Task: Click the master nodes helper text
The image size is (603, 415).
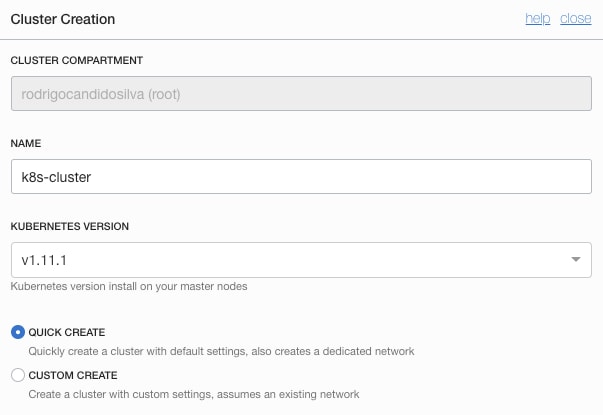Action: pos(129,287)
